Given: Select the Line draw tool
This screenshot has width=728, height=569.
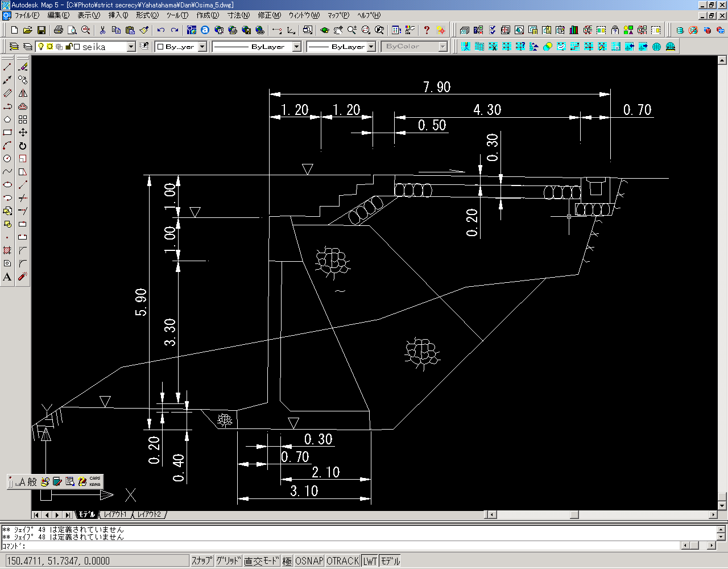Looking at the screenshot, I should point(7,67).
